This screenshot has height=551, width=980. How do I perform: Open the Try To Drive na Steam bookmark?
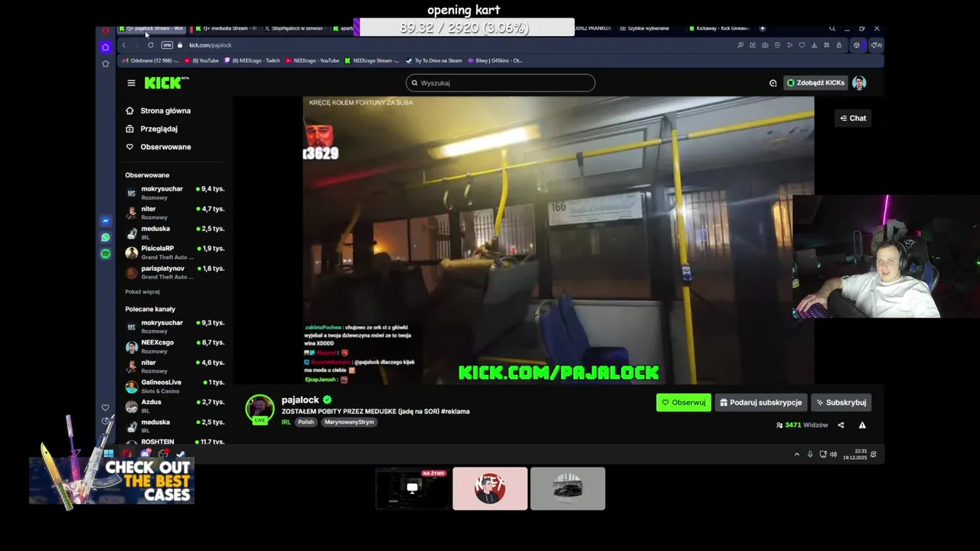434,60
